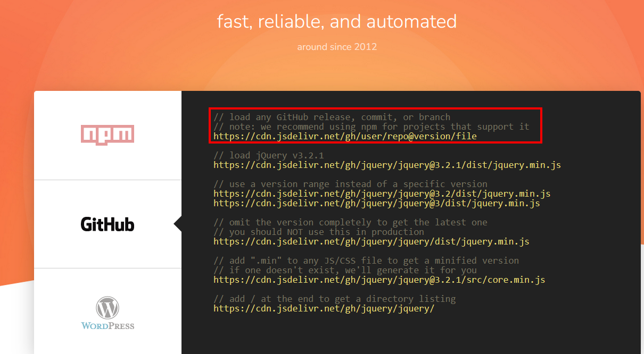Select the jquery@3/dist/jquery.min.js URL

(x=376, y=204)
